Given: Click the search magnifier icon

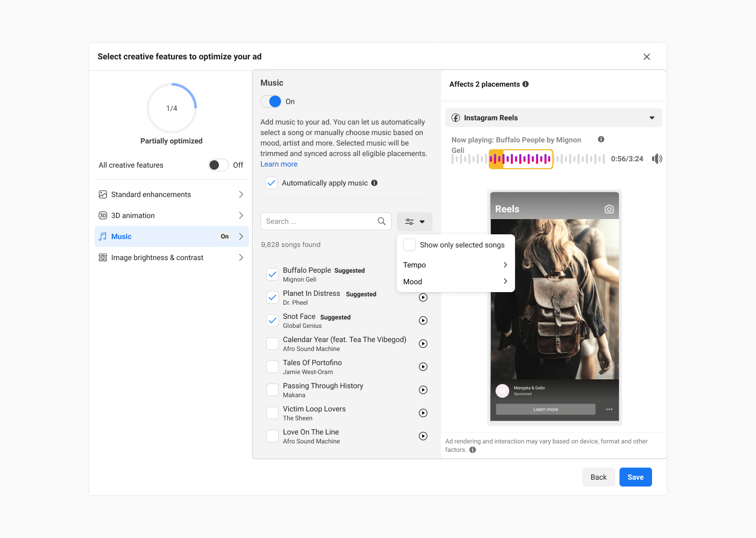Looking at the screenshot, I should (382, 221).
